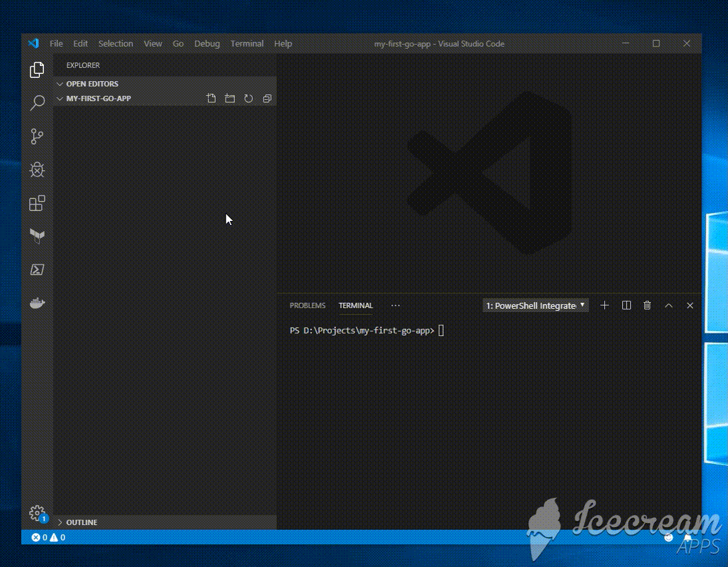Open the Debug menu
The image size is (728, 567).
[x=207, y=44]
